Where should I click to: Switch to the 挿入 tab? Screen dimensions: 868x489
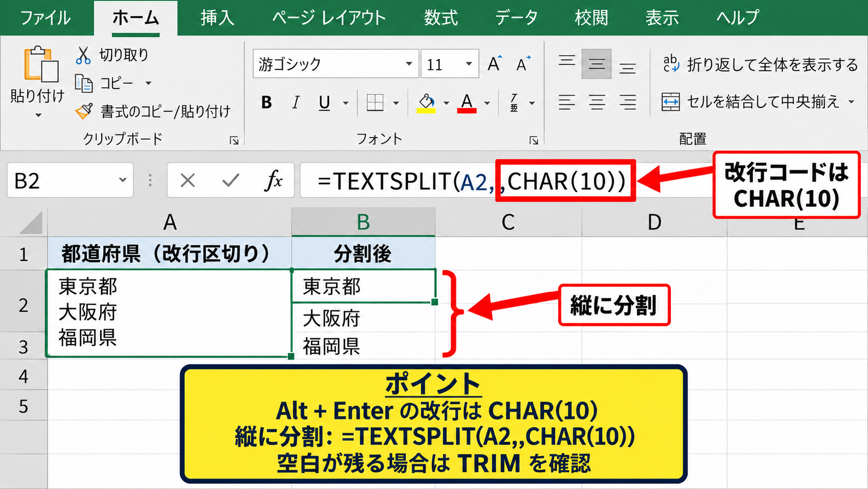[218, 18]
